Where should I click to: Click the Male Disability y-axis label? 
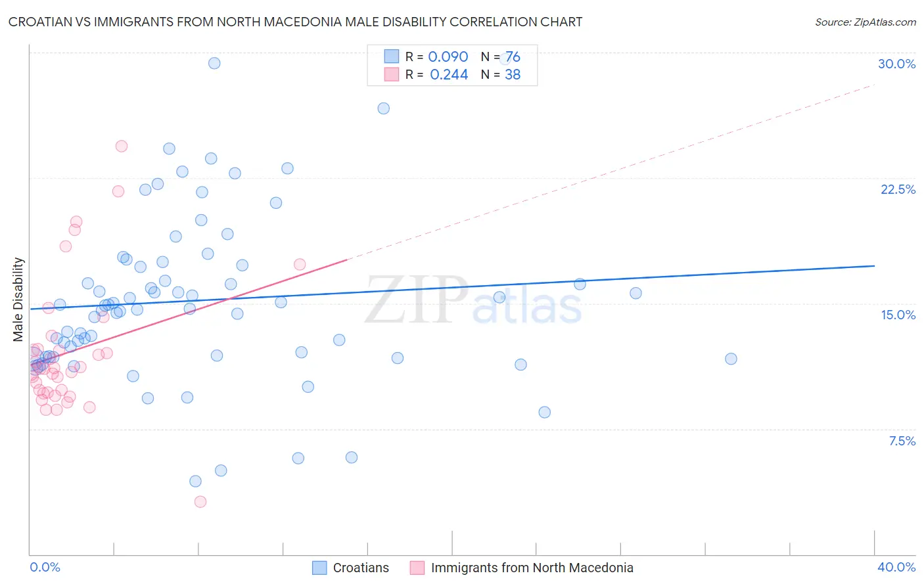(x=18, y=299)
